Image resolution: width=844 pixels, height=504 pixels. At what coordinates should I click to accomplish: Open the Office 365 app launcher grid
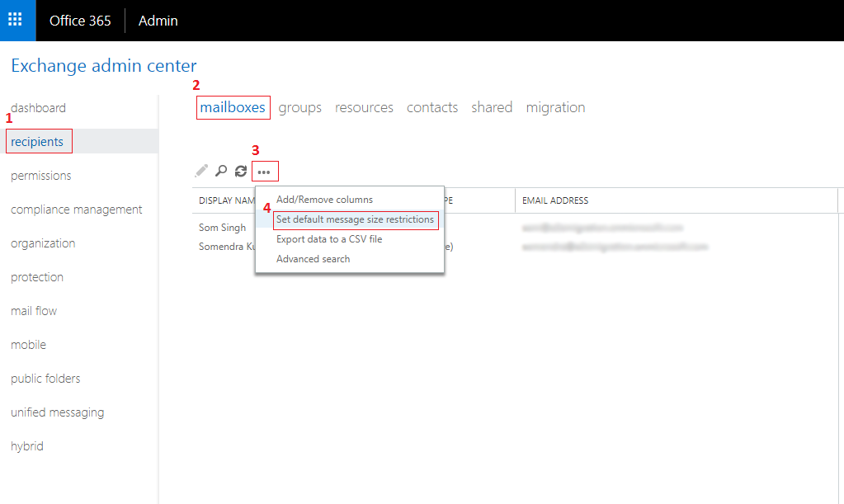[x=17, y=20]
